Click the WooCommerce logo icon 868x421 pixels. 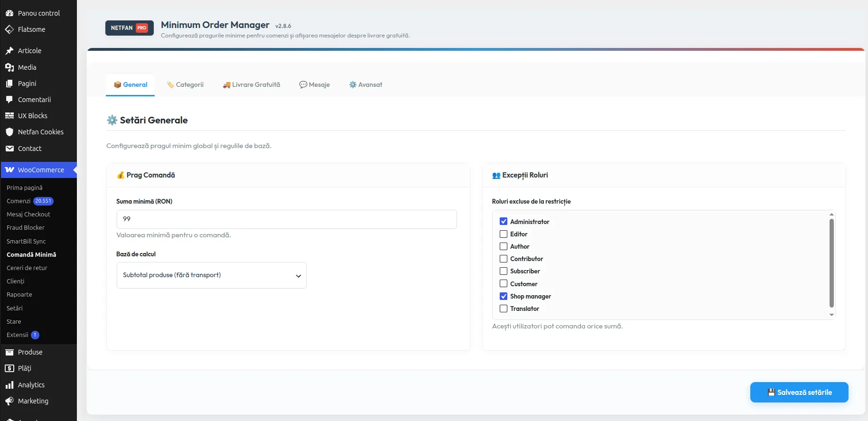(x=9, y=170)
